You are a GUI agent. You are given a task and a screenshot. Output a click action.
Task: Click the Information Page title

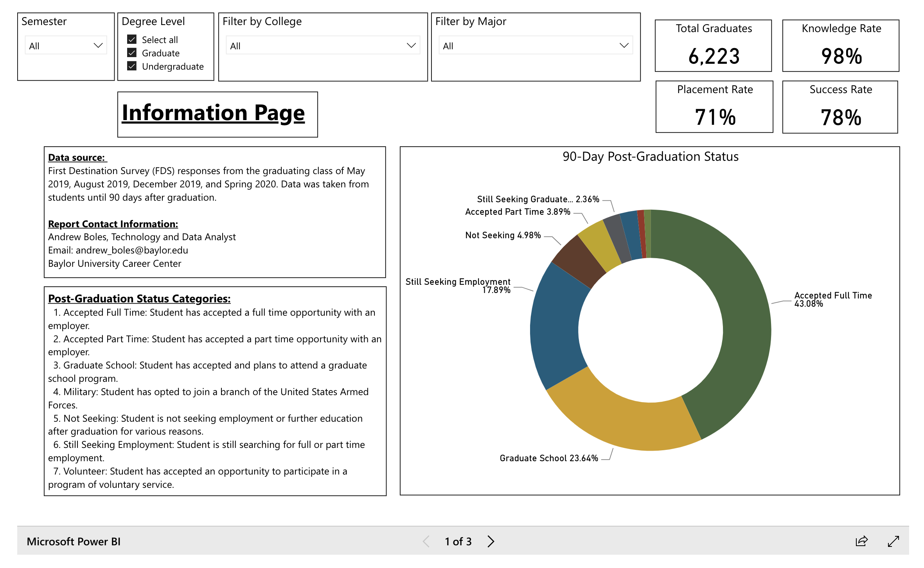214,113
